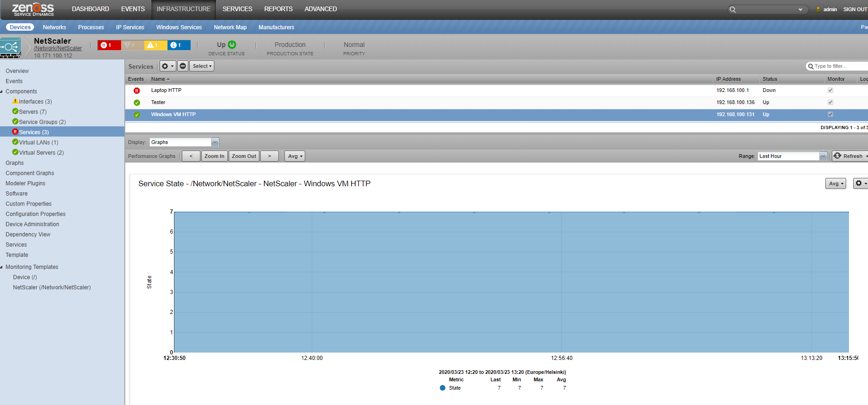This screenshot has width=868, height=405.
Task: Select Virtual LANs (1) in the tree
Action: pyautogui.click(x=39, y=143)
